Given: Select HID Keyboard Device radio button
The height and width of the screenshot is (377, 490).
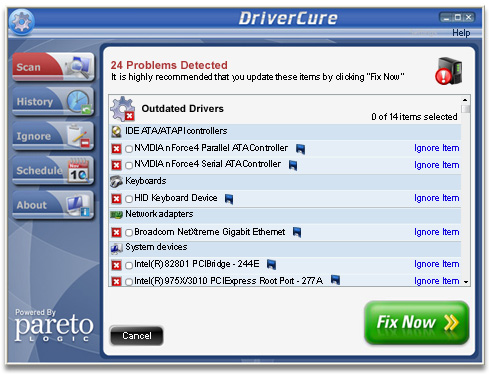Looking at the screenshot, I should (x=129, y=199).
